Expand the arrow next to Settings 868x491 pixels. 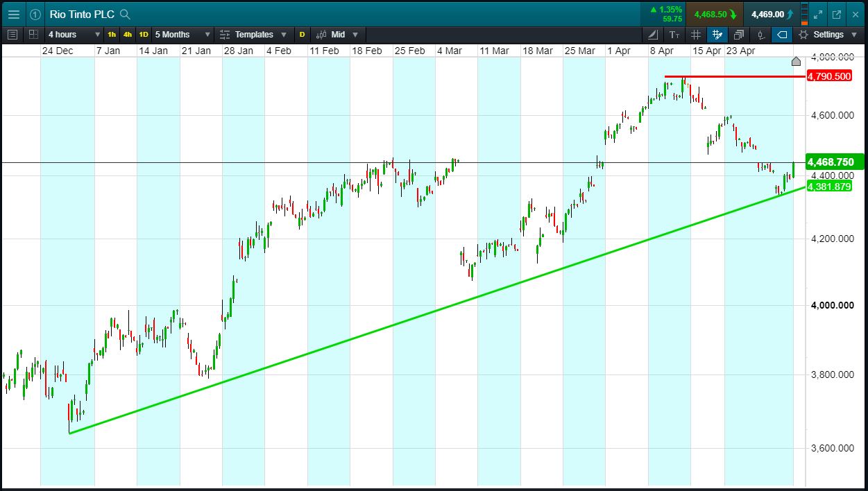855,35
